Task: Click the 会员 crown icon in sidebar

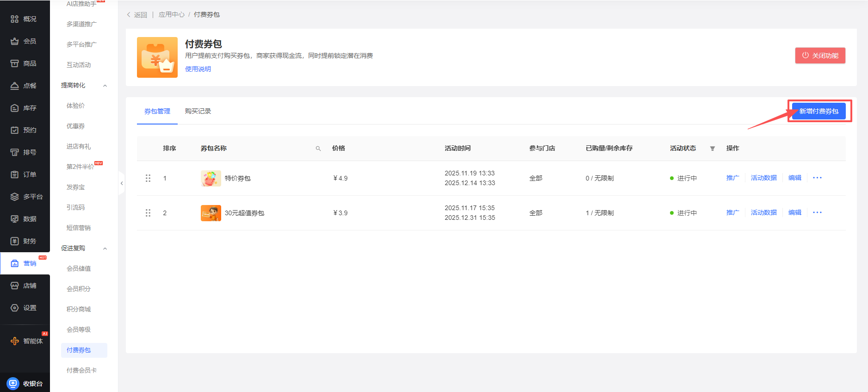Action: click(15, 41)
